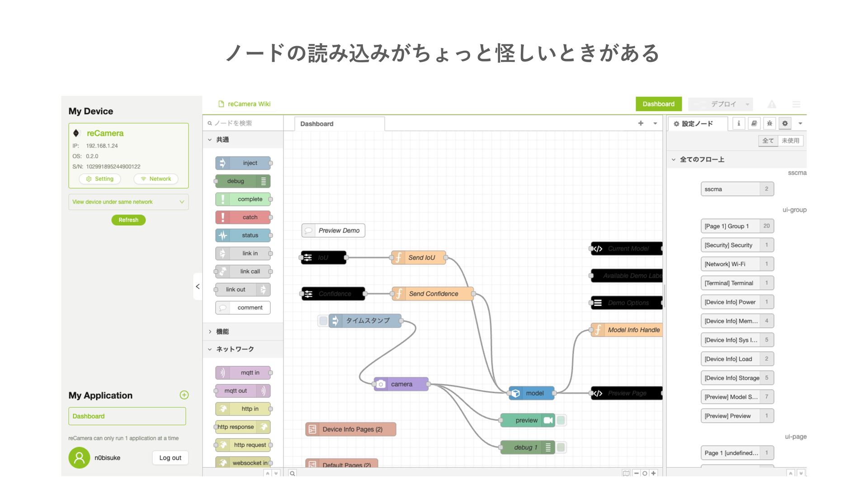This screenshot has width=868, height=488.
Task: Open the help book sidebar icon
Action: click(754, 123)
